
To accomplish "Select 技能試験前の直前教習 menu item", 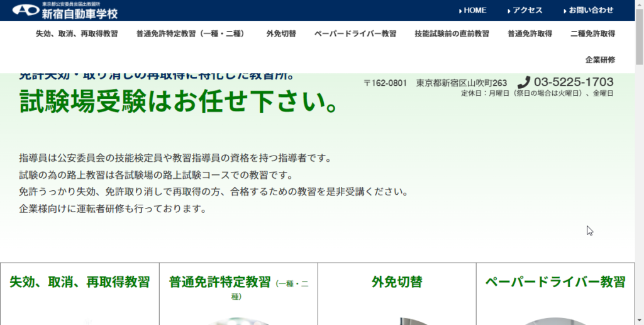I will [452, 34].
